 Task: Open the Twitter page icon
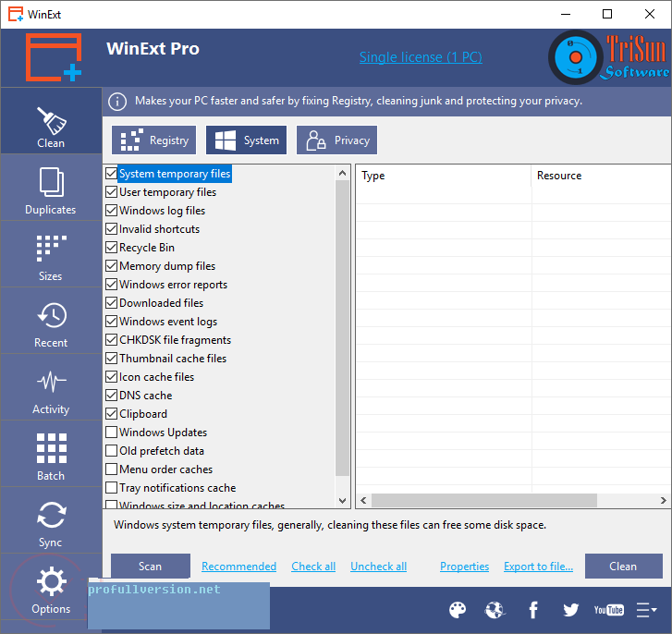pyautogui.click(x=571, y=610)
